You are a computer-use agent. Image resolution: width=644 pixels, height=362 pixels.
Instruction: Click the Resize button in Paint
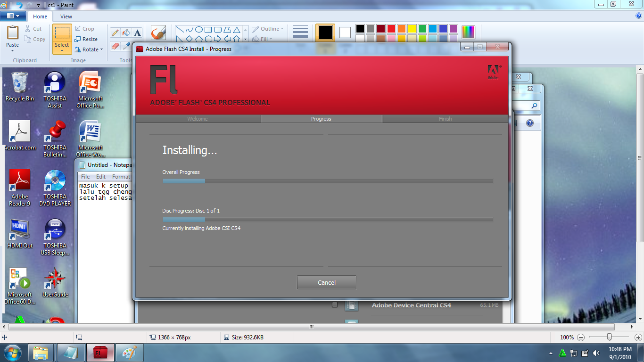coord(87,39)
